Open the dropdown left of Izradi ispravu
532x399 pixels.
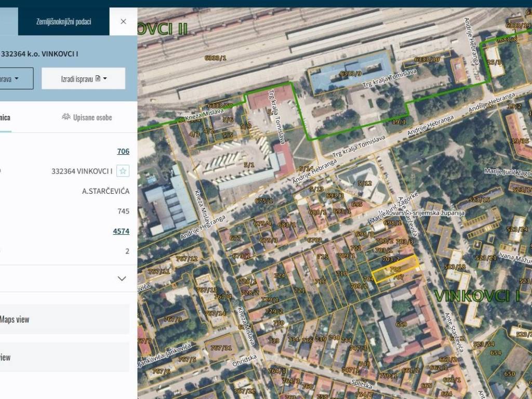pyautogui.click(x=16, y=78)
